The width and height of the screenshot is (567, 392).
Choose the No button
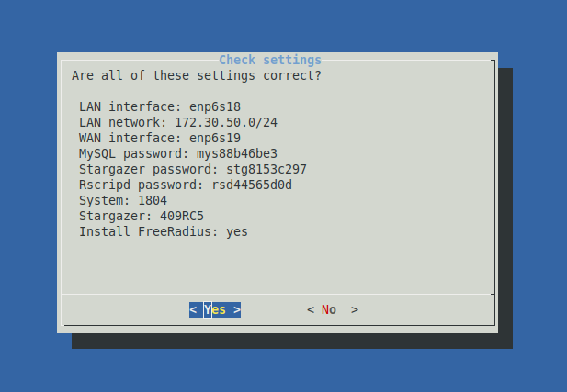329,310
